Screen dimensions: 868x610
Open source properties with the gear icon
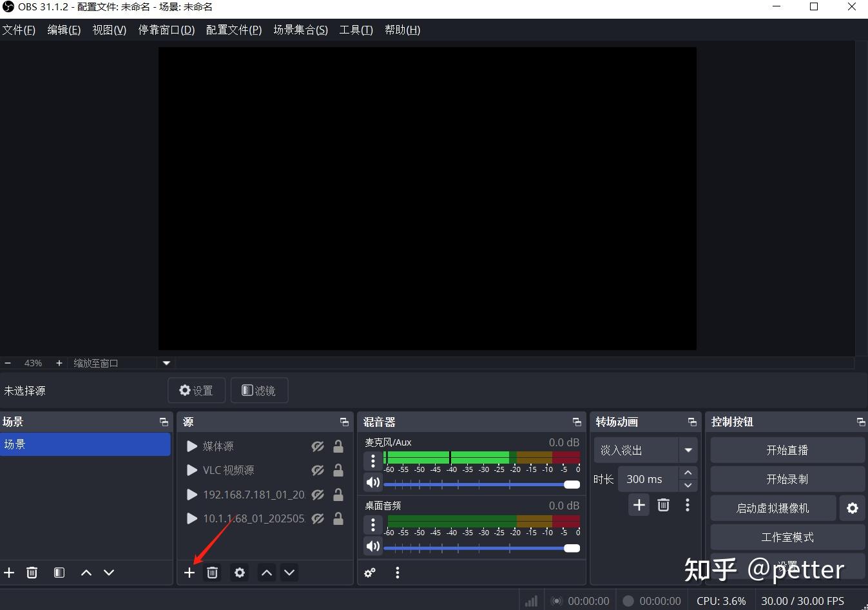[239, 573]
